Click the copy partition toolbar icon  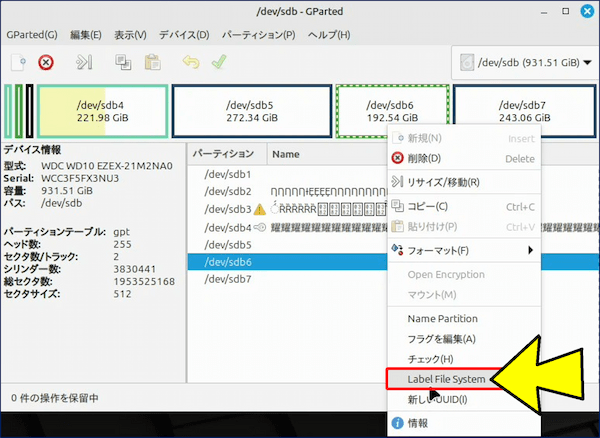click(x=124, y=62)
